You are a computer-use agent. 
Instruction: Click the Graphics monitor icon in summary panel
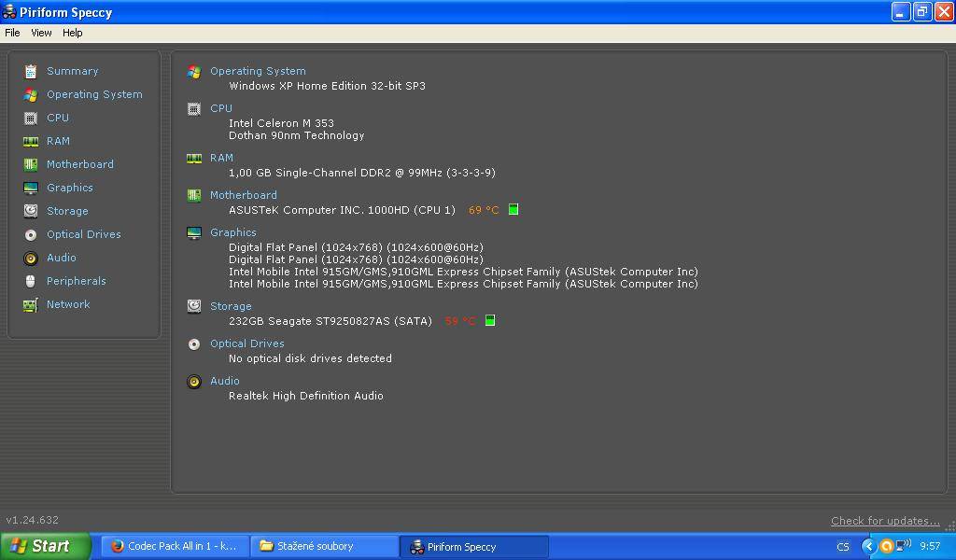194,233
